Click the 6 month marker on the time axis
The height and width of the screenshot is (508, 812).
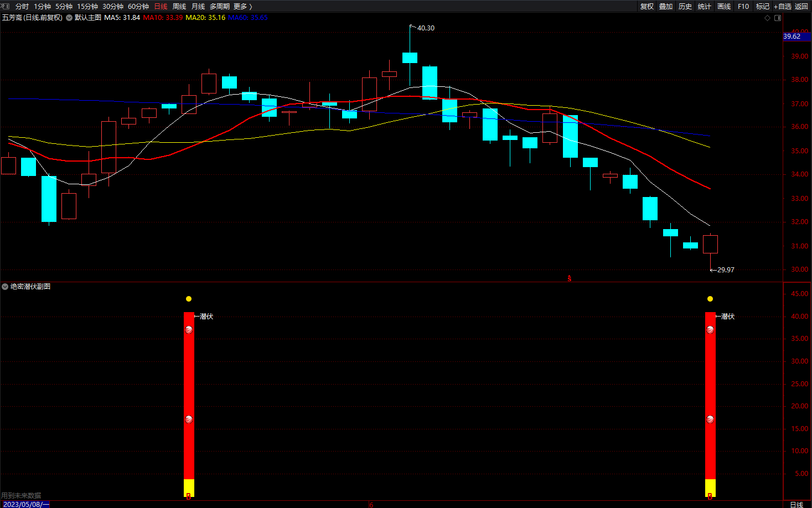pyautogui.click(x=371, y=504)
